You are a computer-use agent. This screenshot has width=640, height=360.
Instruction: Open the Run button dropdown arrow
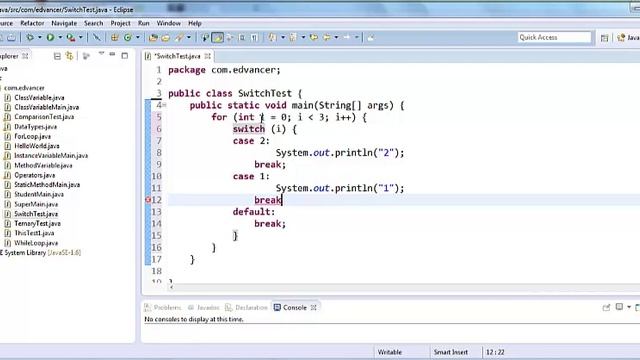[x=60, y=38]
